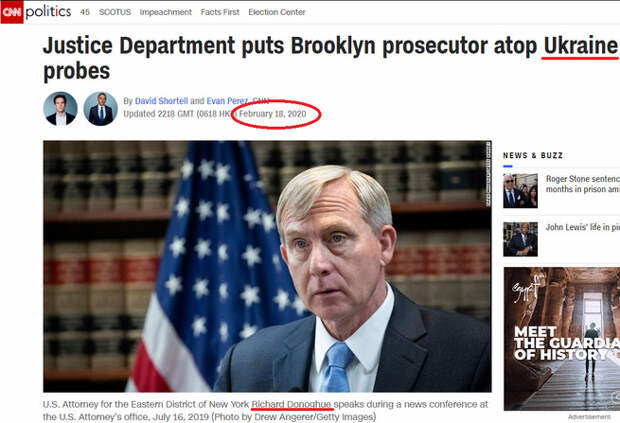
Task: Open the main Richard Donoghue photo
Action: point(267,266)
